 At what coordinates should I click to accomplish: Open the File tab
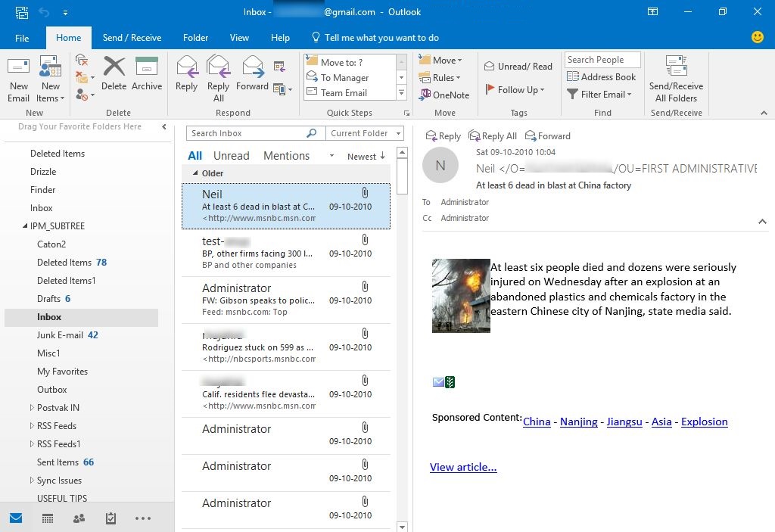click(x=22, y=38)
